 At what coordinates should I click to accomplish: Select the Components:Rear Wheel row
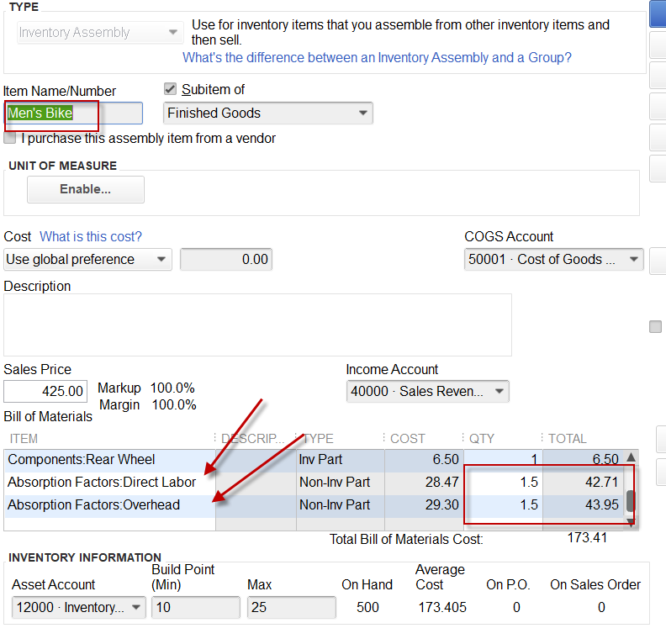[315, 459]
